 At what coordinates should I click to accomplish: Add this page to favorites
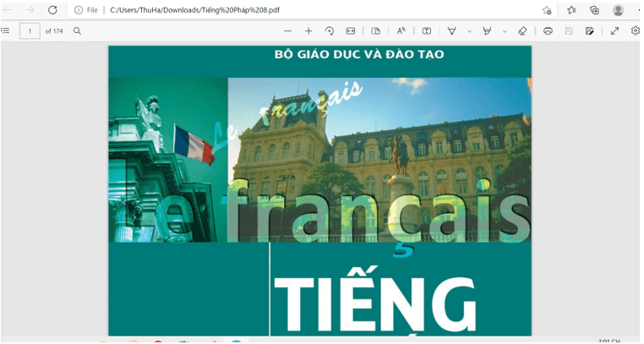click(x=547, y=10)
